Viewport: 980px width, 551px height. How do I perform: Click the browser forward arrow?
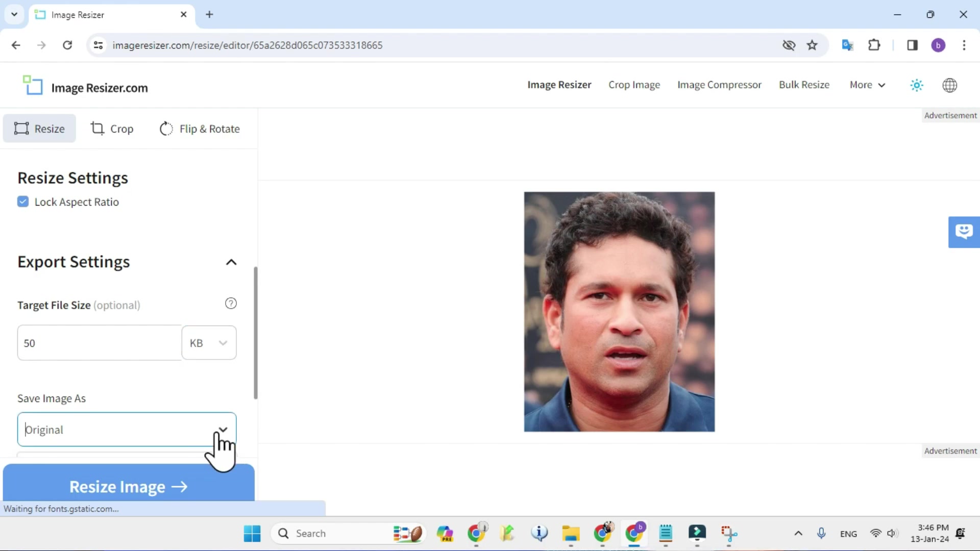pyautogui.click(x=41, y=45)
